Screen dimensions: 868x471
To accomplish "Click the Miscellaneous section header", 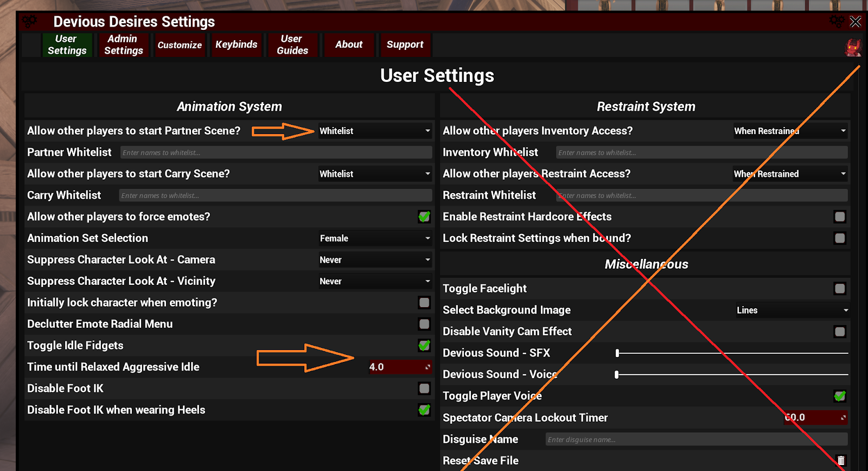I will point(647,264).
